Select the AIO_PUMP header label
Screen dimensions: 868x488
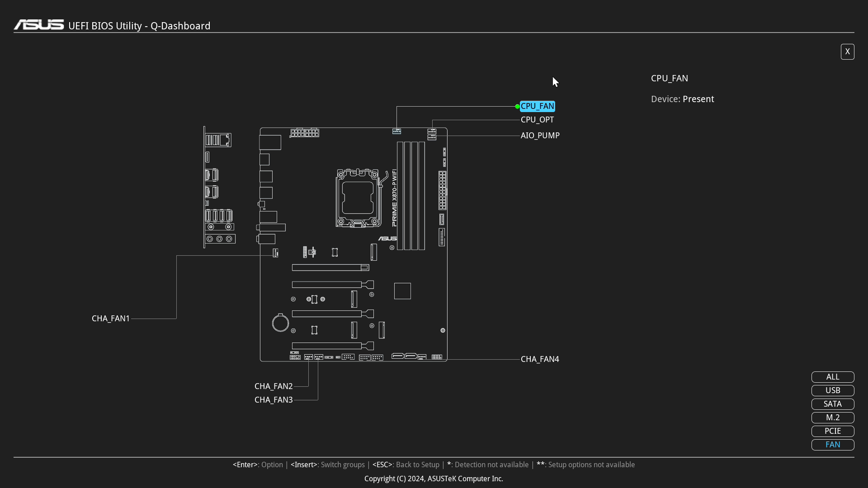(540, 136)
